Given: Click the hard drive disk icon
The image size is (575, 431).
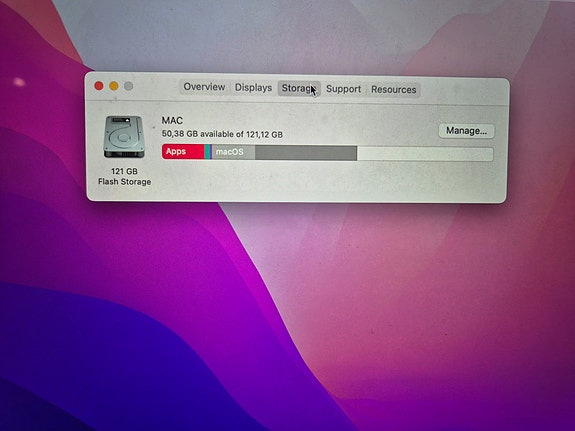Looking at the screenshot, I should pyautogui.click(x=124, y=136).
